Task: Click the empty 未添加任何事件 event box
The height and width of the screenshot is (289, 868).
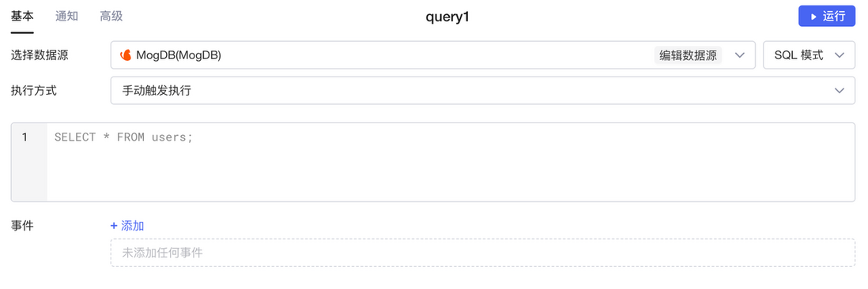Action: pyautogui.click(x=483, y=253)
